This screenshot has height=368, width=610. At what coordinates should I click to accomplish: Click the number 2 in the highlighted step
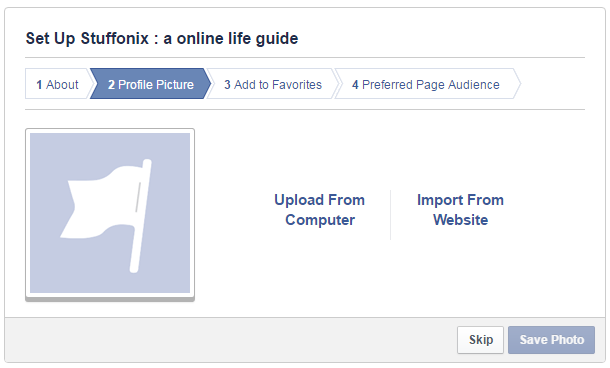tap(111, 85)
